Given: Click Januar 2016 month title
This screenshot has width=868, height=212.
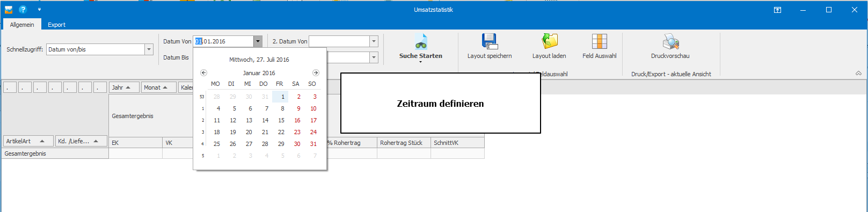Looking at the screenshot, I should tap(259, 73).
